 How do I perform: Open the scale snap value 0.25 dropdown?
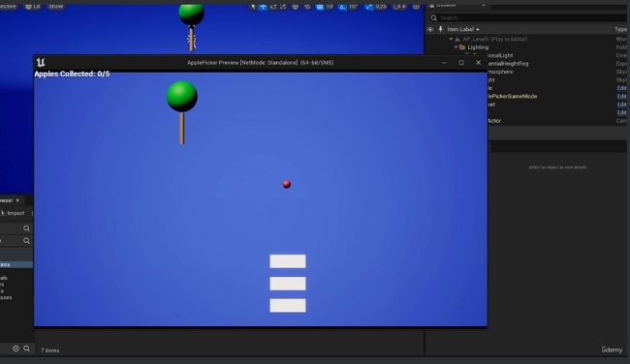(x=381, y=7)
